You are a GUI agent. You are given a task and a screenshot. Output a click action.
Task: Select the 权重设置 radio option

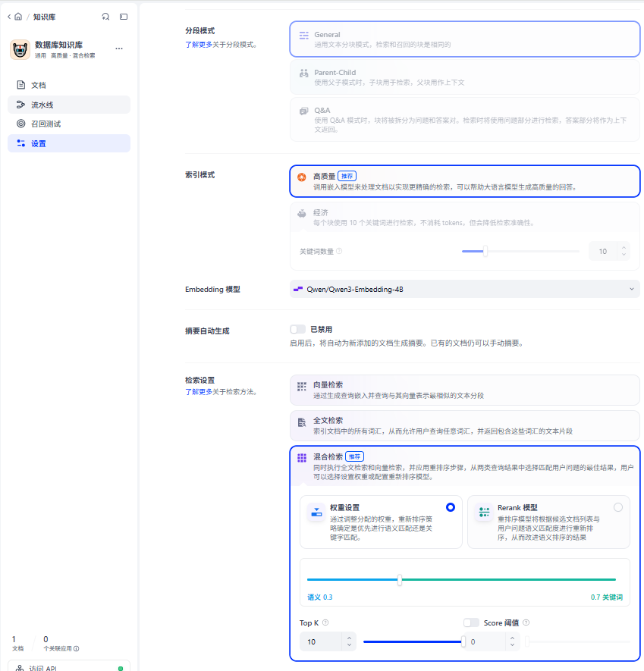click(451, 507)
